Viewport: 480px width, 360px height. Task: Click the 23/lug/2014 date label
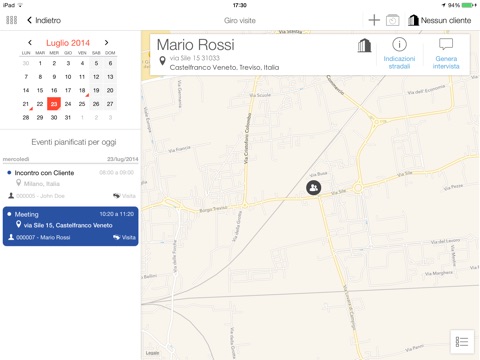[122, 159]
